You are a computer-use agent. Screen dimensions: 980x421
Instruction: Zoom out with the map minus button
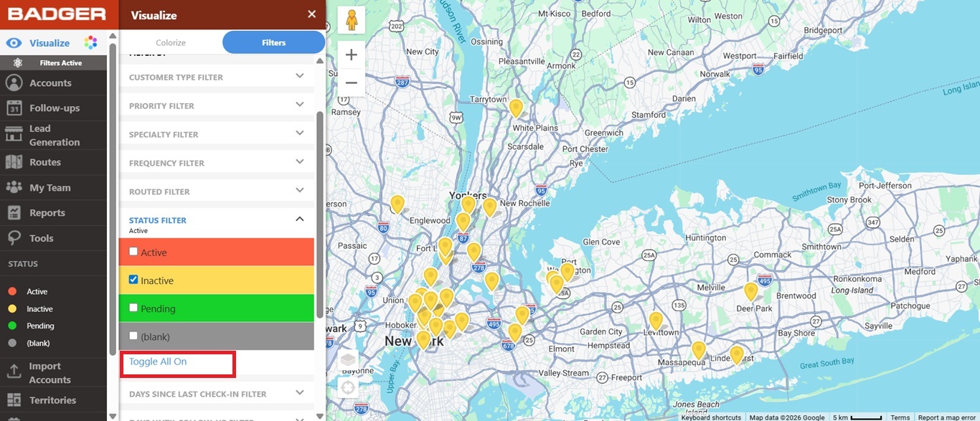click(351, 83)
